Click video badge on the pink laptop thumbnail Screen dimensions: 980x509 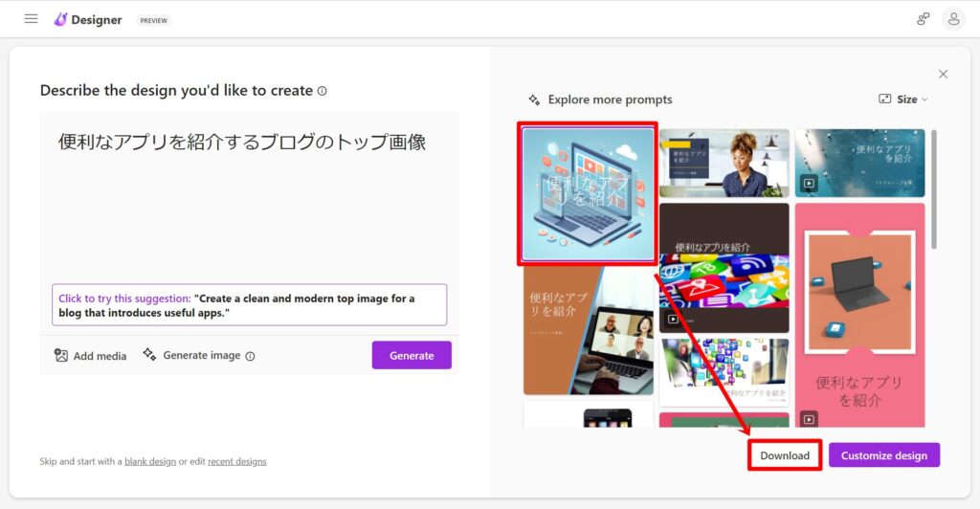(x=809, y=419)
